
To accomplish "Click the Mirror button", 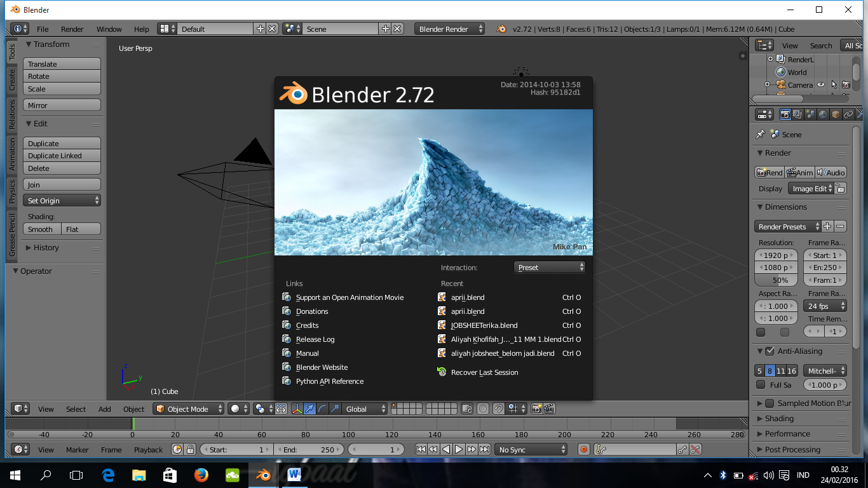I will coord(62,105).
